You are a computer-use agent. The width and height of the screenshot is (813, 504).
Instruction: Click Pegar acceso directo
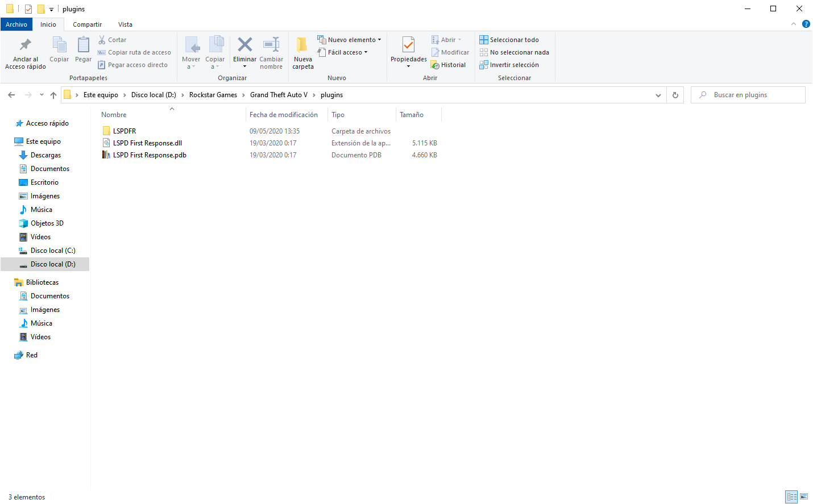[x=133, y=65]
